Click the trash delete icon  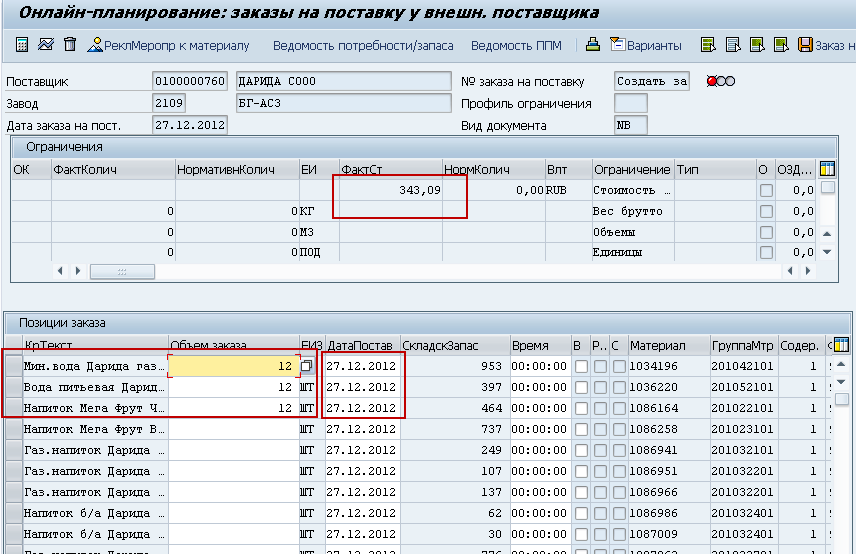tap(69, 45)
